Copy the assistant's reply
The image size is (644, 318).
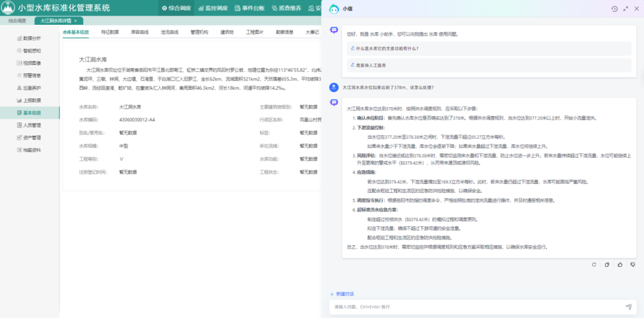606,264
